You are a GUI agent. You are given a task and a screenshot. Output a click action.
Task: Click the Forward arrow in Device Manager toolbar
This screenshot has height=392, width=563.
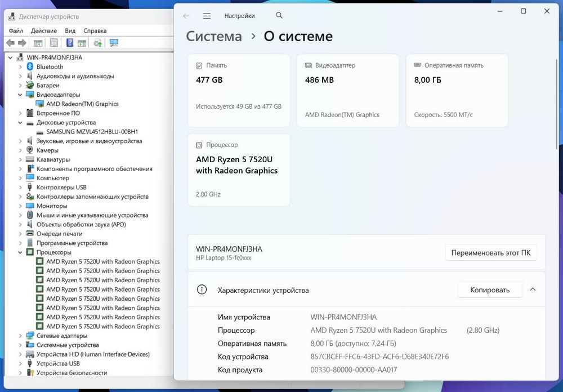pyautogui.click(x=23, y=43)
